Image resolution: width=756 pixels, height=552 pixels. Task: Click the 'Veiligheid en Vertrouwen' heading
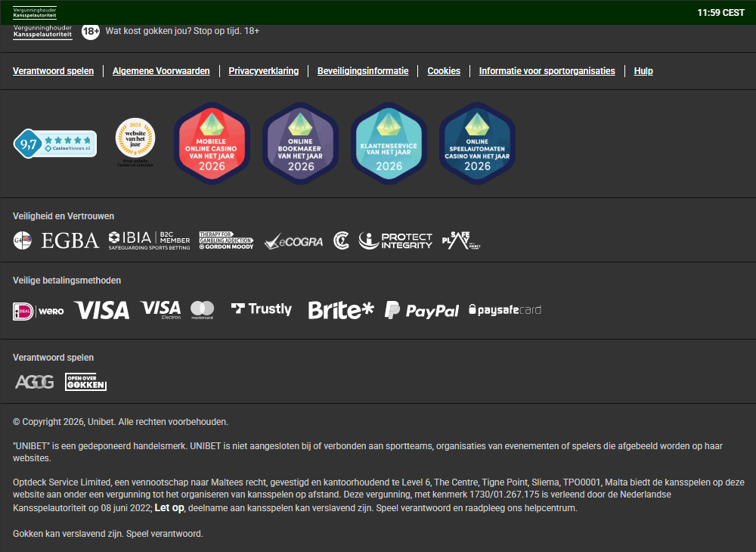pyautogui.click(x=64, y=216)
